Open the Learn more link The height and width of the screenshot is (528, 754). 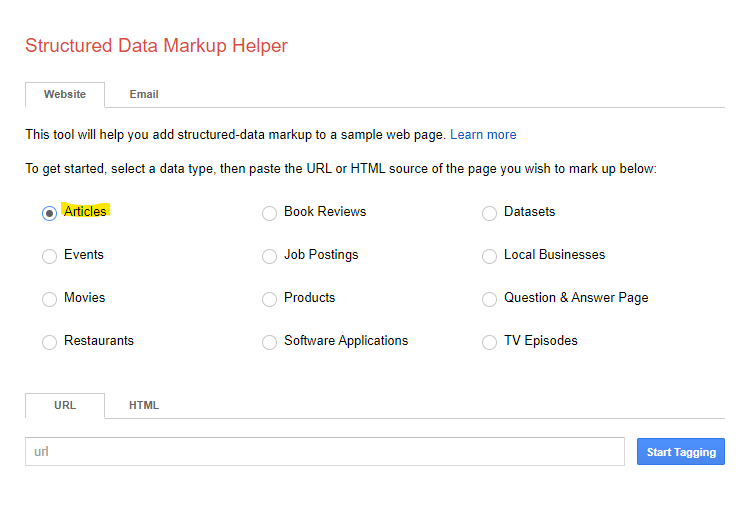[483, 134]
